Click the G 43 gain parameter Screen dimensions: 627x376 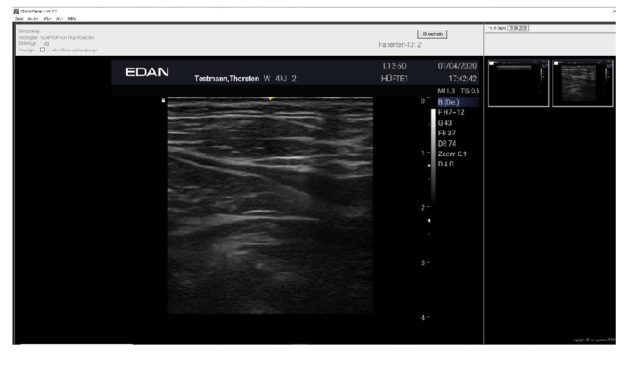445,123
